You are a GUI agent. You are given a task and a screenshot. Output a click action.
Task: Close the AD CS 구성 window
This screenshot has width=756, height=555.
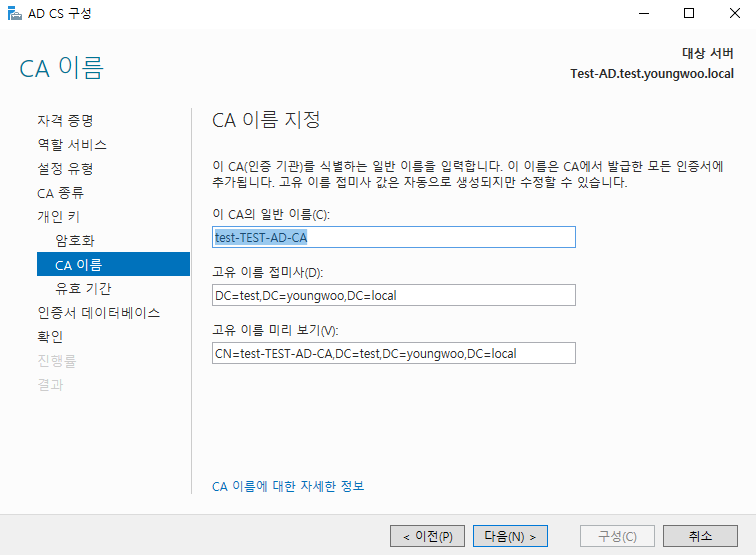[x=734, y=14]
